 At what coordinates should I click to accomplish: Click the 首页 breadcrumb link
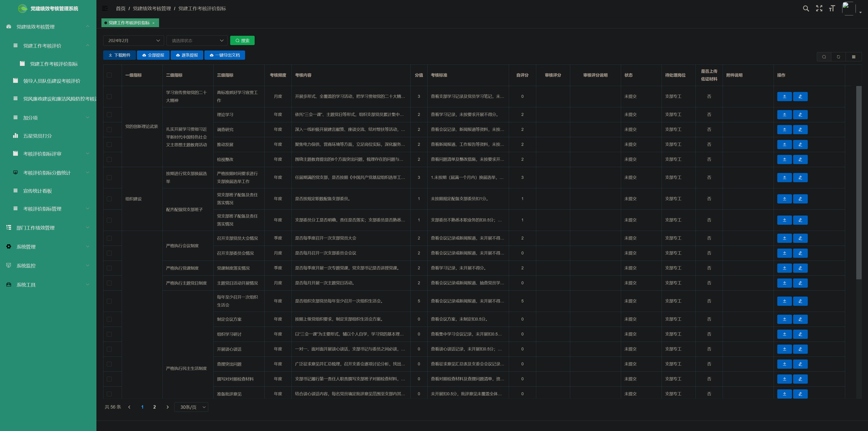tap(121, 8)
